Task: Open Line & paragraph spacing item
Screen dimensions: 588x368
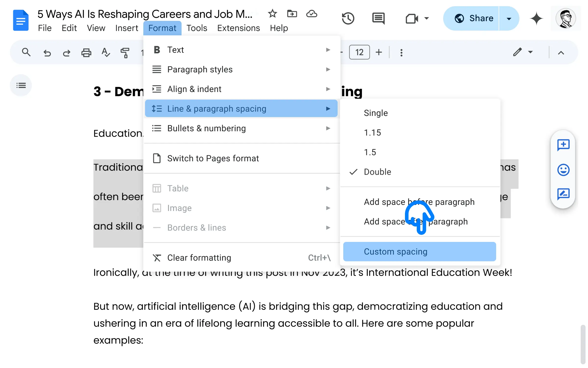Action: (241, 108)
